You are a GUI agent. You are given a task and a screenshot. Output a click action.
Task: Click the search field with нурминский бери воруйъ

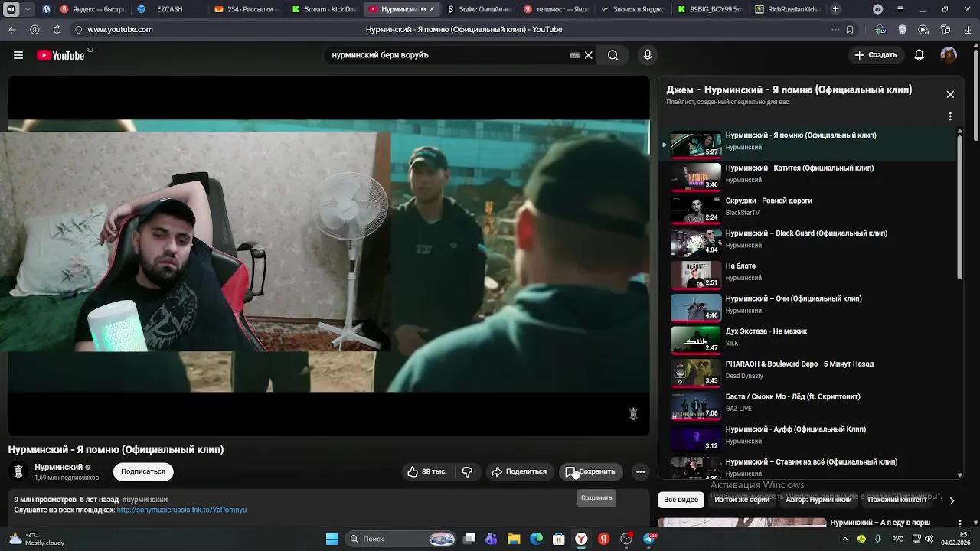[x=448, y=55]
